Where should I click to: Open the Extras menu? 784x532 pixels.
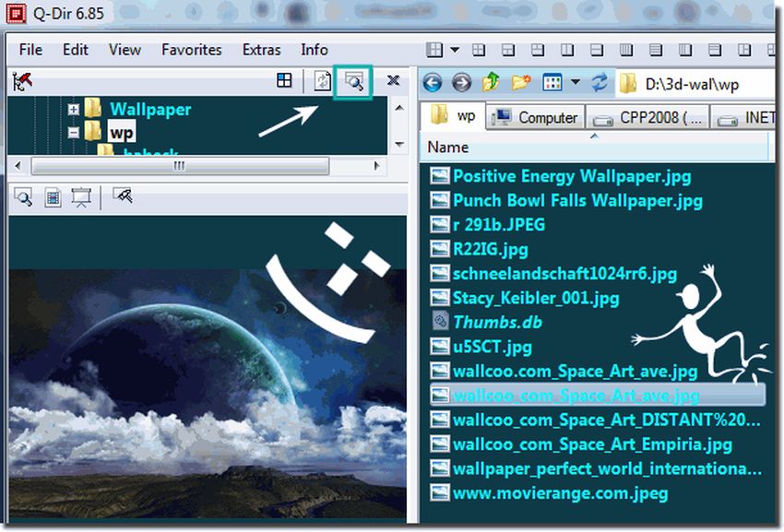261,50
